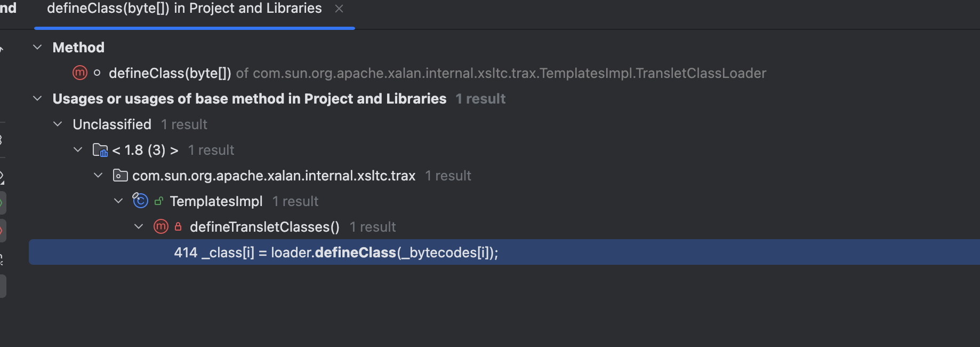
Task: Select the defineClass(byte[]) in Project and Libraries tab
Action: coord(184,9)
